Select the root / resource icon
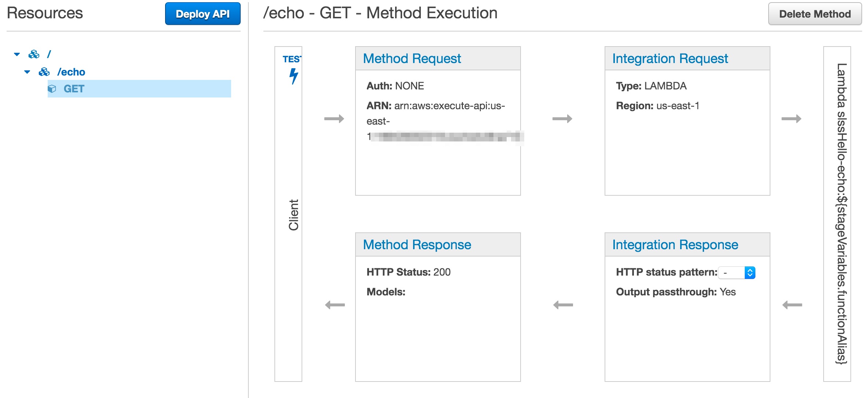Viewport: 868px width, 398px height. (x=34, y=55)
